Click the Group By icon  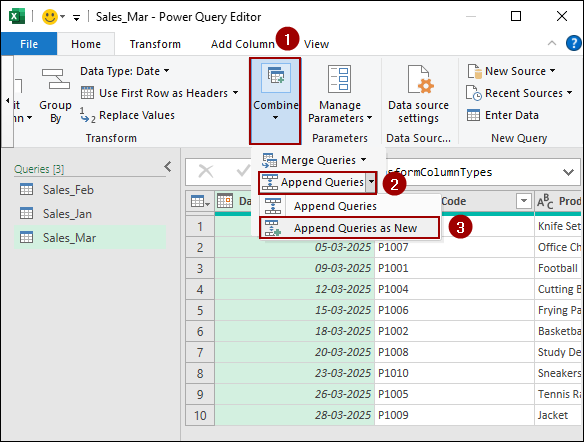(x=55, y=79)
